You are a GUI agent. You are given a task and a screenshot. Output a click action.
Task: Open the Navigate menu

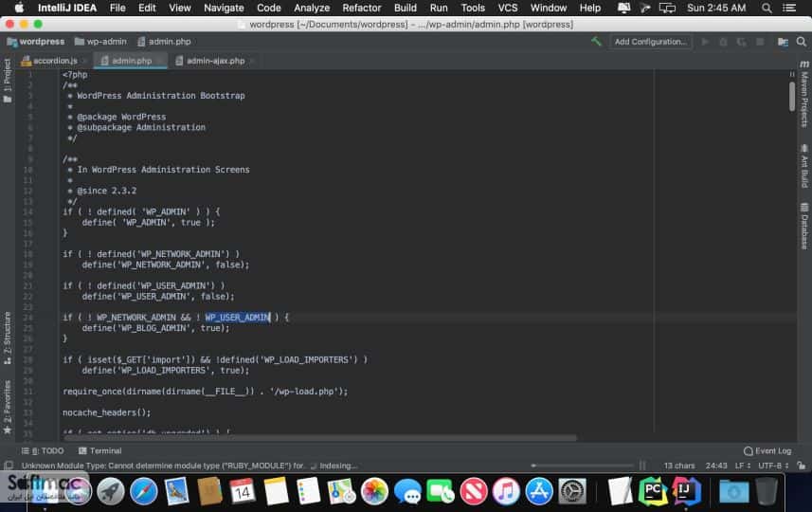[x=224, y=8]
